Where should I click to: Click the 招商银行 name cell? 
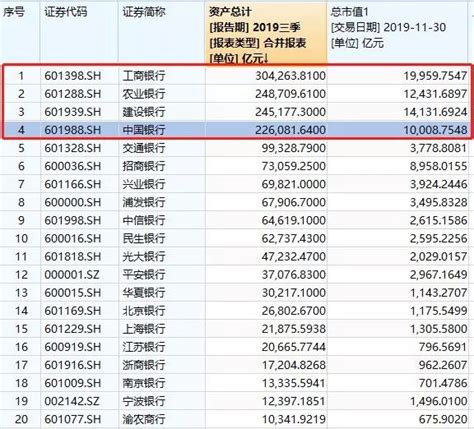[x=144, y=166]
